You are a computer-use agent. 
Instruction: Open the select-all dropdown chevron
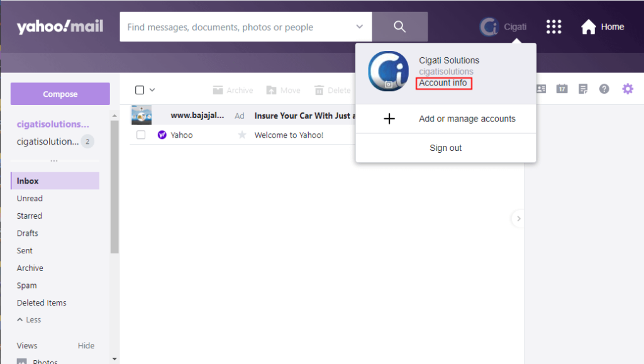click(x=152, y=90)
